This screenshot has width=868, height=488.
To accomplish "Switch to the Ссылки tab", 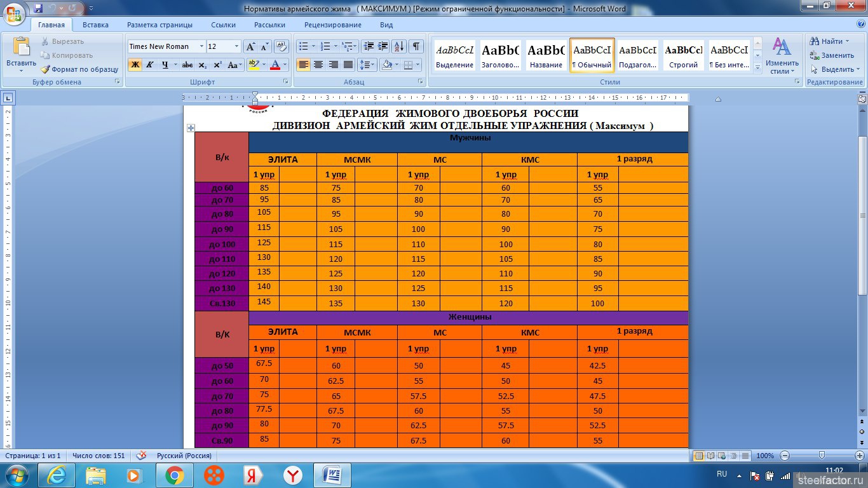I will [223, 25].
